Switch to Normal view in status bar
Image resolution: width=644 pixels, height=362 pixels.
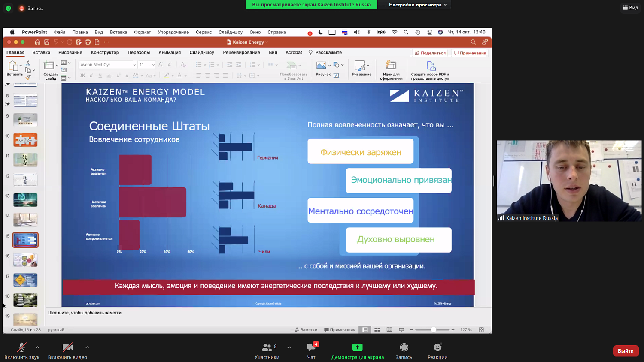pyautogui.click(x=365, y=330)
